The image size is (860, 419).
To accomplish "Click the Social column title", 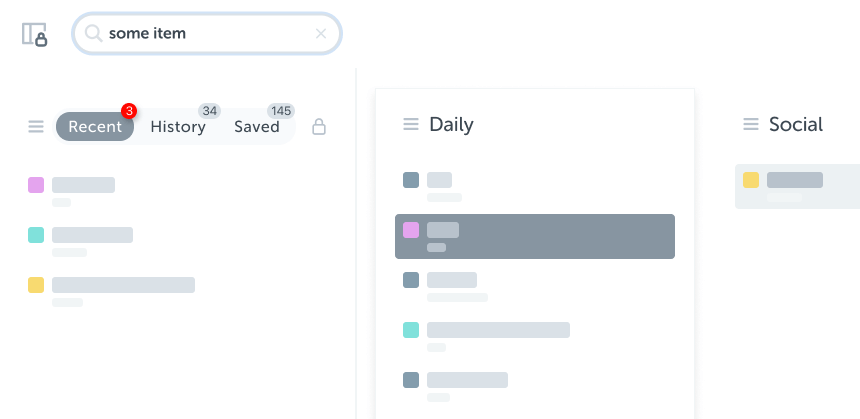I will click(796, 125).
